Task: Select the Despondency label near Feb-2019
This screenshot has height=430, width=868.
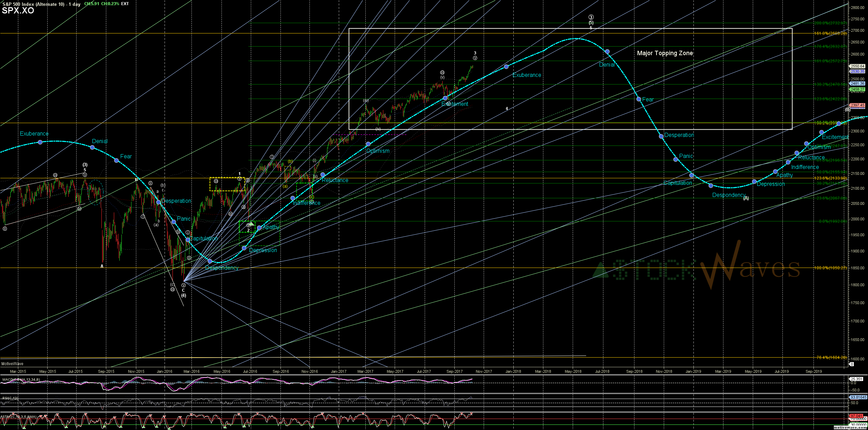Action: tap(729, 195)
